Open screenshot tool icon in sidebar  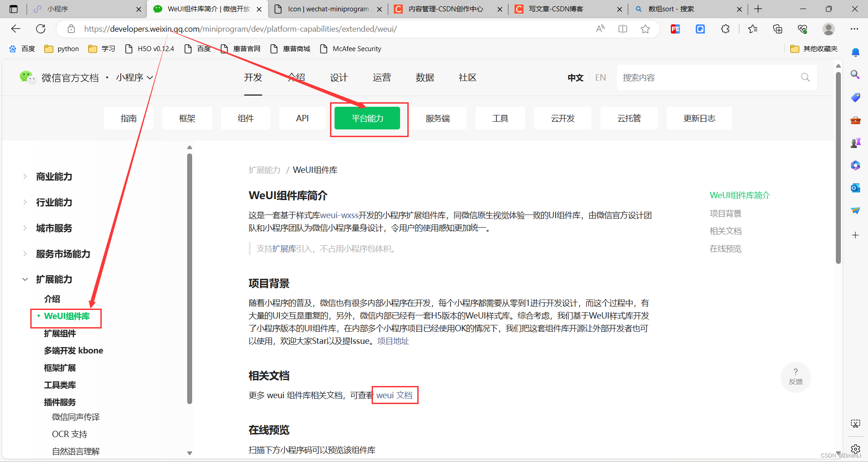point(855,424)
